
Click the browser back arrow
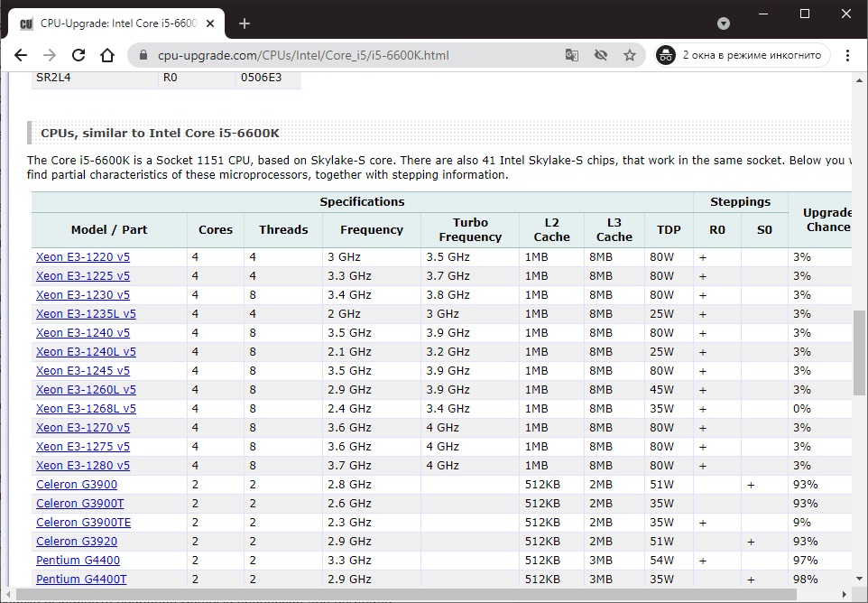pyautogui.click(x=21, y=55)
